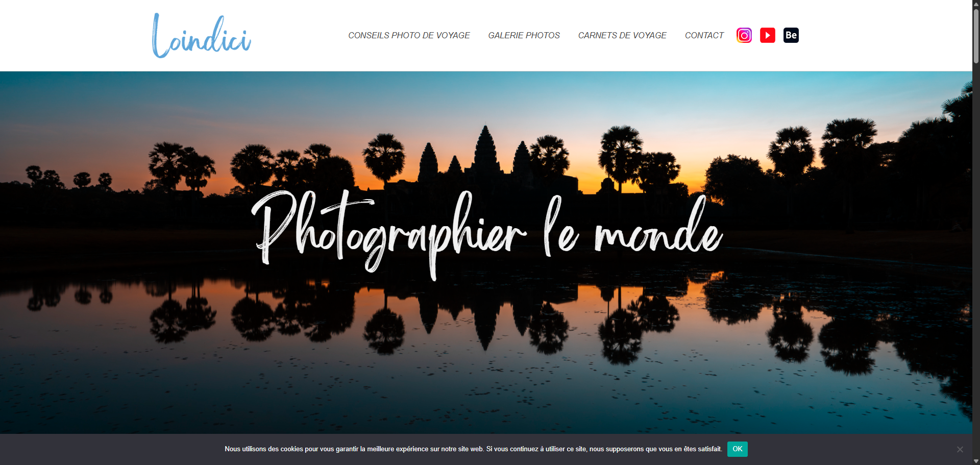The image size is (980, 465).
Task: Click the page scrollbar thumb
Action: (976, 36)
